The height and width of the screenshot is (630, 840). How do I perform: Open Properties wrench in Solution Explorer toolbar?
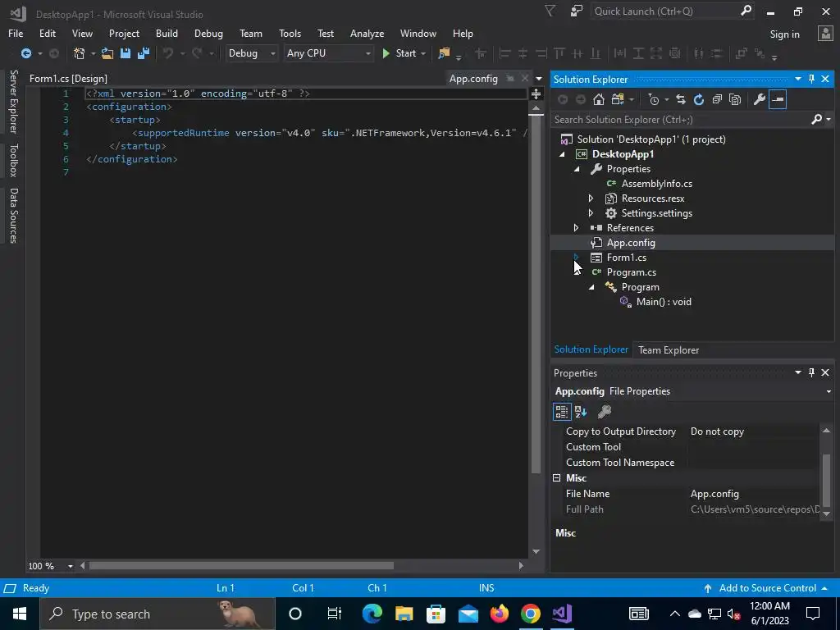(759, 99)
